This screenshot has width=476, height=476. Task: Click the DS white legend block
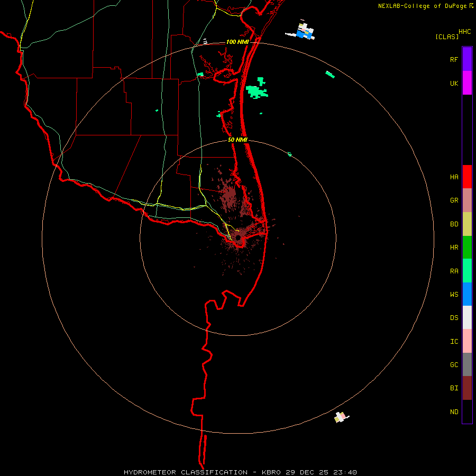tap(467, 317)
